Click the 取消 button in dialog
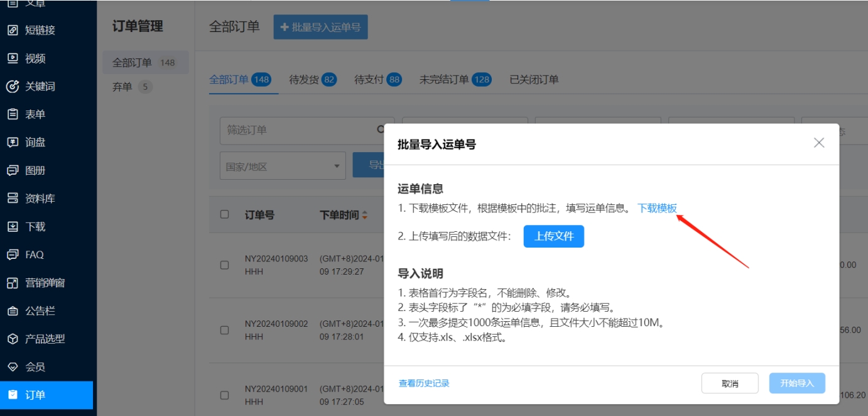868x416 pixels. [730, 383]
